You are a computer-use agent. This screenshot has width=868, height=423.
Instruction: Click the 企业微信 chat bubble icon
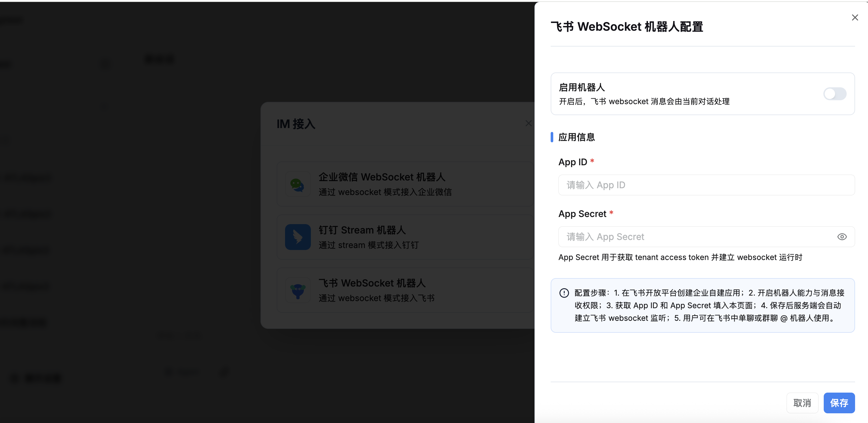point(298,184)
